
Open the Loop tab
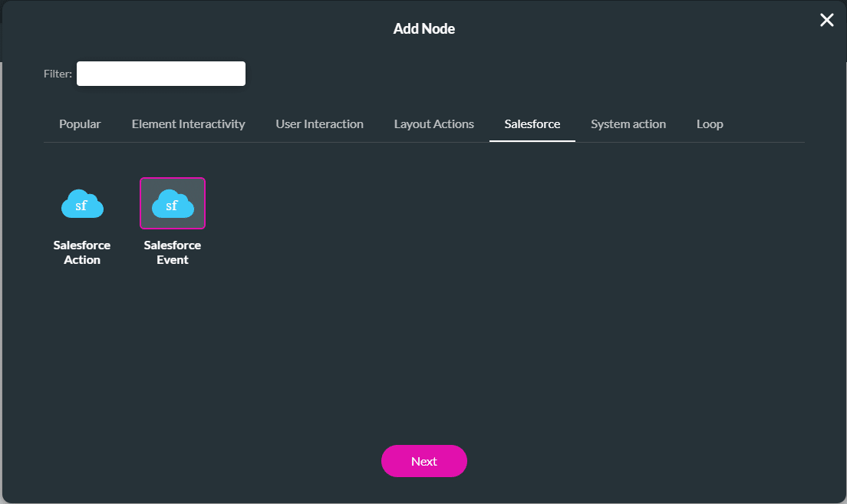[709, 124]
